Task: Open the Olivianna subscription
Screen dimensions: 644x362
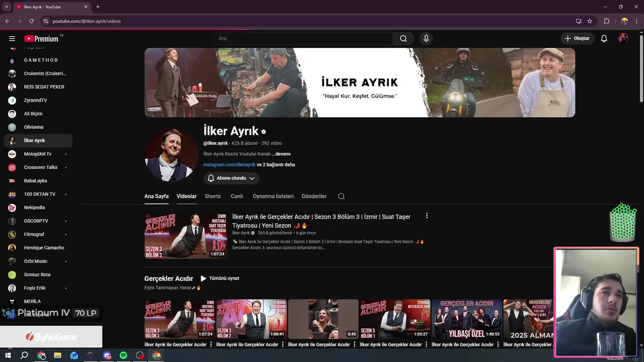Action: (38, 127)
